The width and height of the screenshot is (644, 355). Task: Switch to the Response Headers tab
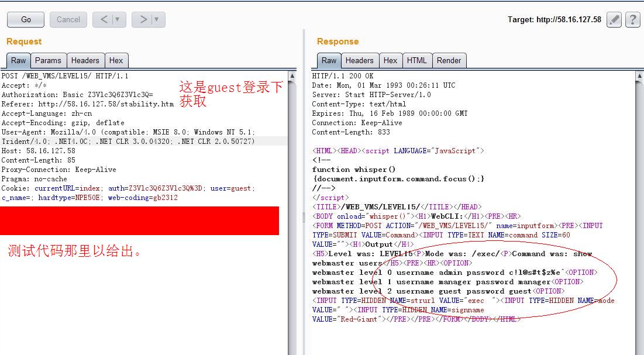click(x=359, y=60)
